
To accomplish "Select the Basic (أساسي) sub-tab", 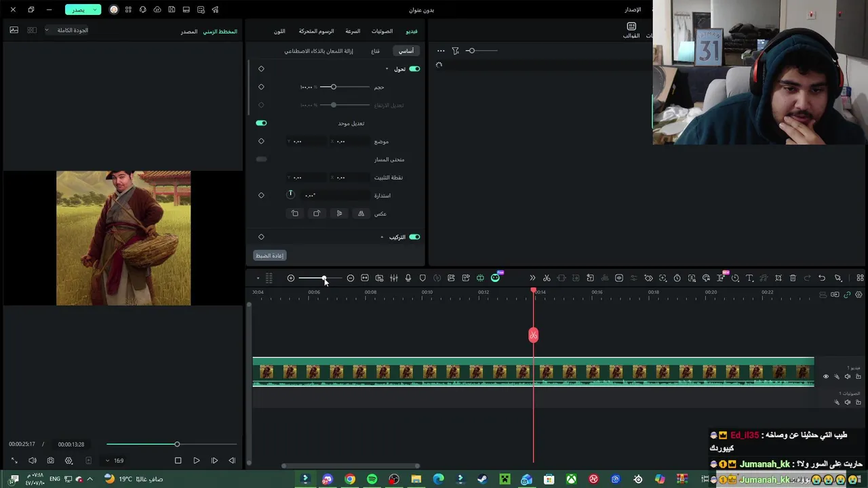I will pyautogui.click(x=406, y=51).
